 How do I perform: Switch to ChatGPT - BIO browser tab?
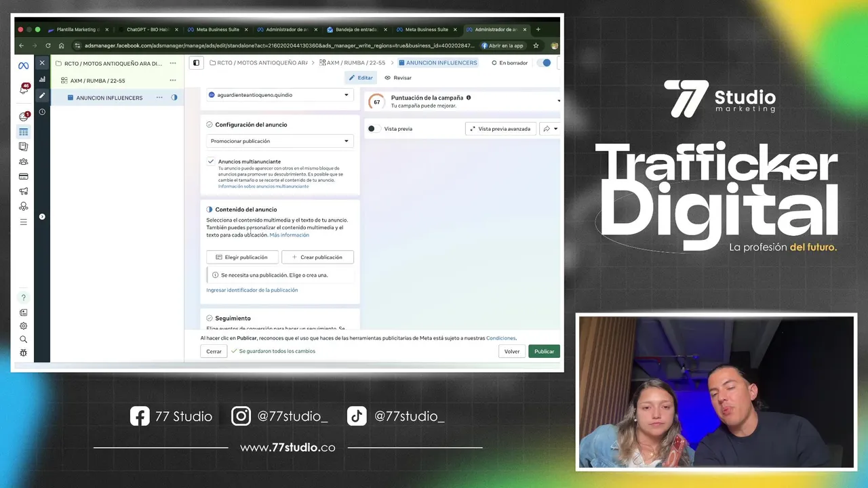(x=147, y=30)
